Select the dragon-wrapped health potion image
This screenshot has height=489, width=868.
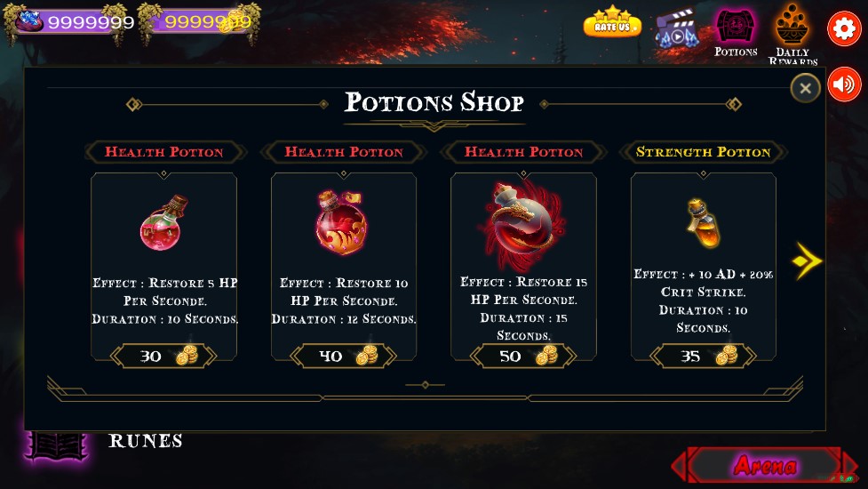pos(523,226)
